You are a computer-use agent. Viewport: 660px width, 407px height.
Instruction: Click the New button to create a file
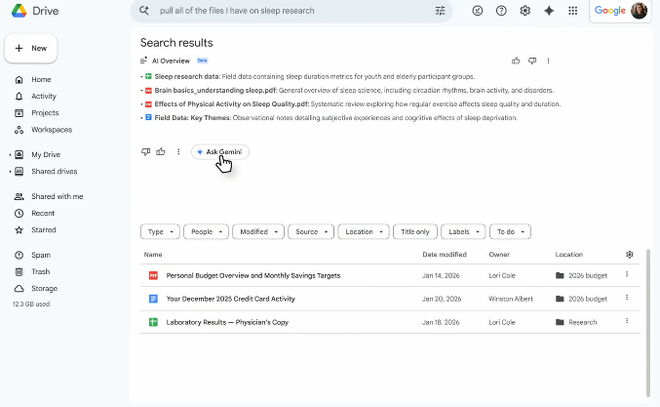tap(31, 48)
